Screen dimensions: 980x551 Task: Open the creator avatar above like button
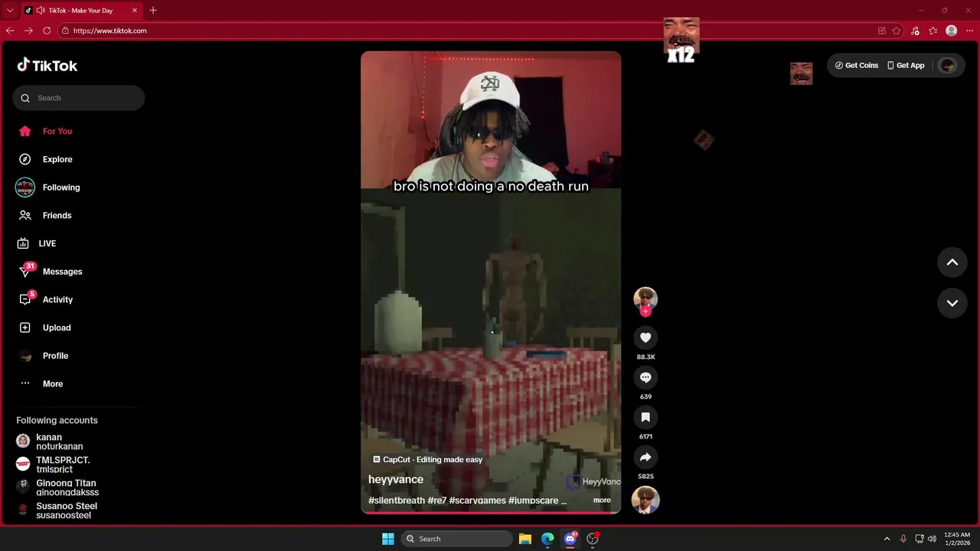click(645, 298)
